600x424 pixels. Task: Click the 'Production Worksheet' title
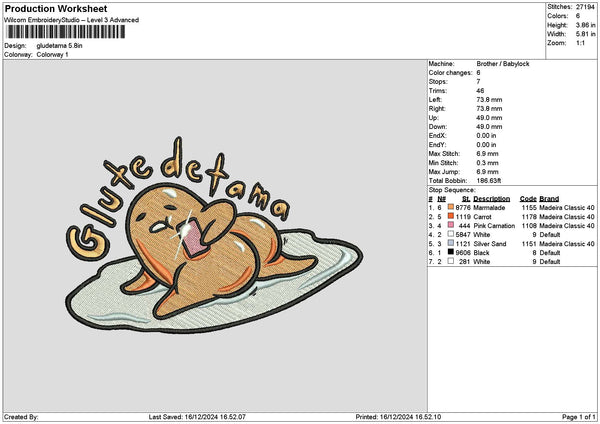point(56,8)
